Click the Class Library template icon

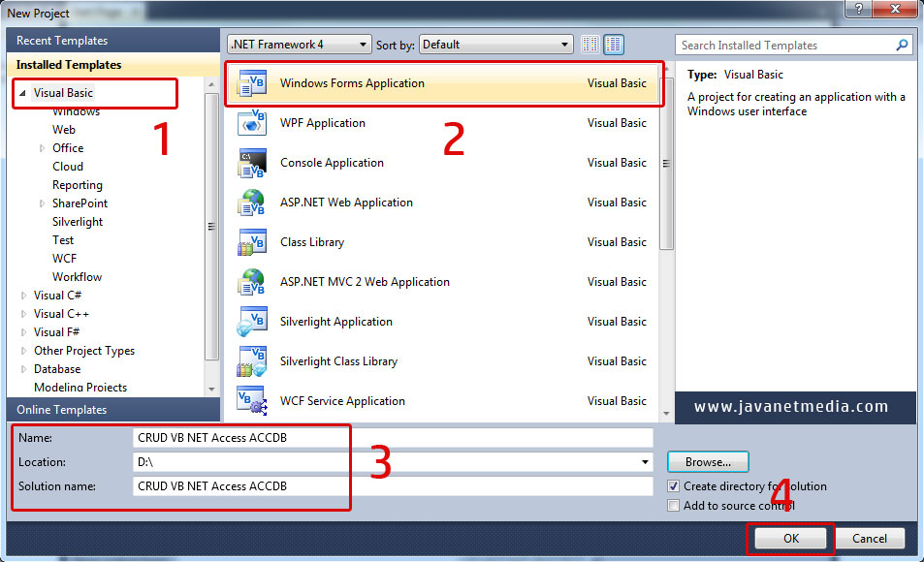point(252,242)
